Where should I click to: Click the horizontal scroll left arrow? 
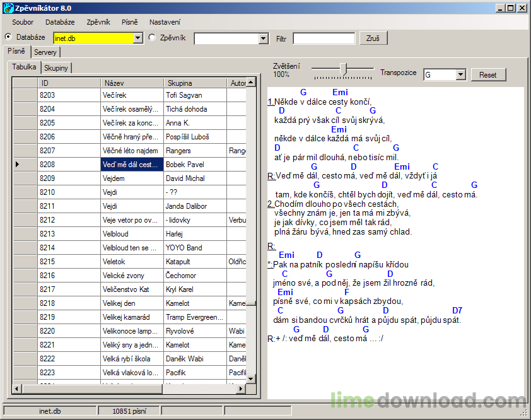(x=18, y=388)
